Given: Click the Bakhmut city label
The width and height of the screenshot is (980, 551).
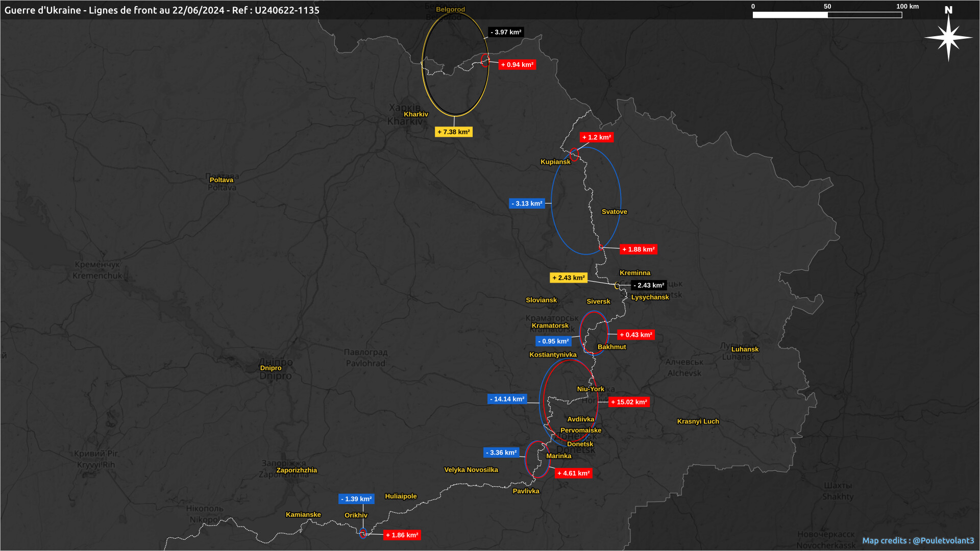Looking at the screenshot, I should [611, 347].
